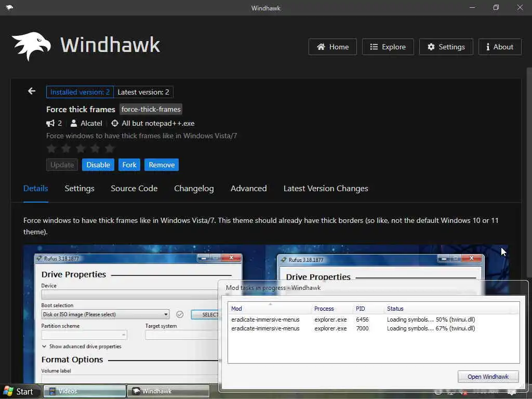Rate the mod with the fifth star
This screenshot has width=532, height=399.
(110, 148)
